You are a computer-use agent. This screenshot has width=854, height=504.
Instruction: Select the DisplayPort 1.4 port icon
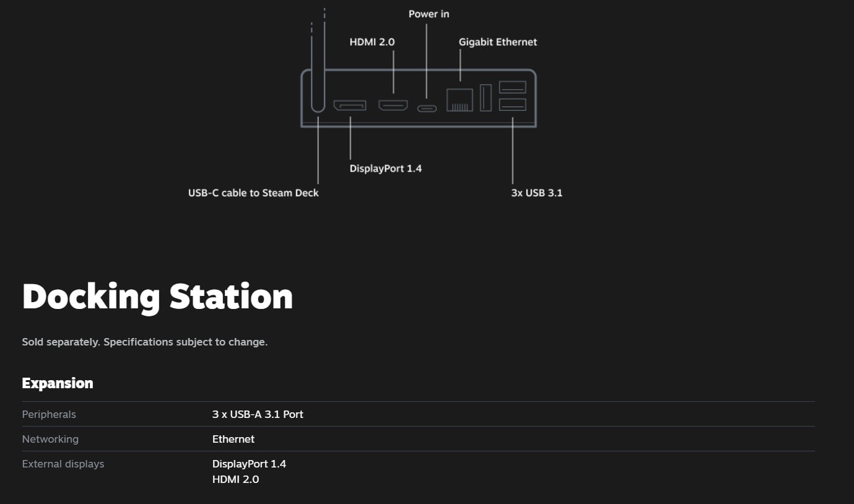(x=351, y=105)
